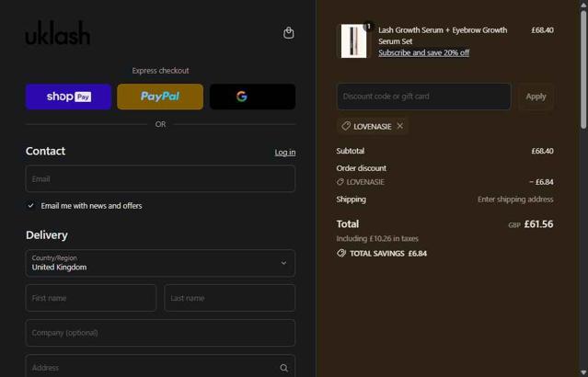Focus the Discount code or gift card field

(x=424, y=97)
